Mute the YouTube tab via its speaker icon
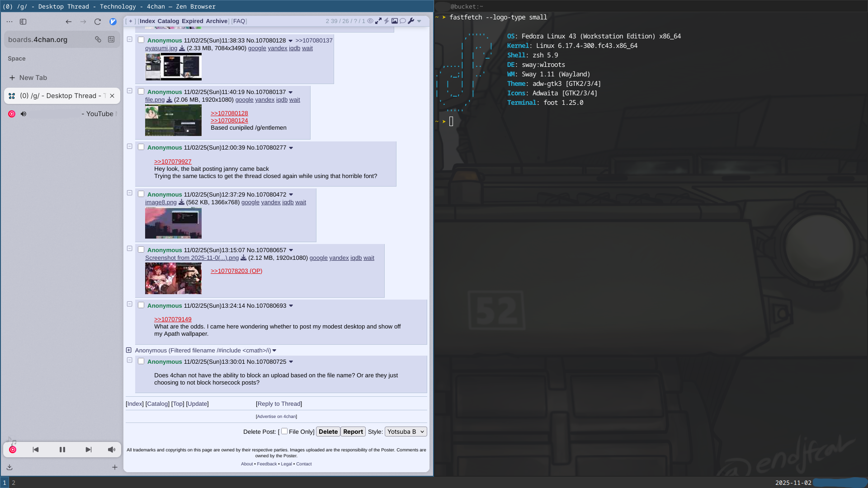 (x=24, y=114)
